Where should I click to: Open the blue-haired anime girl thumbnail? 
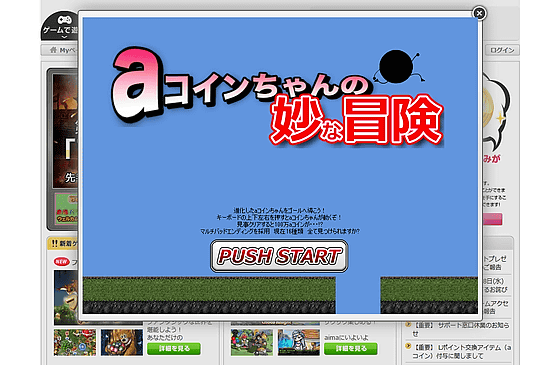299,342
